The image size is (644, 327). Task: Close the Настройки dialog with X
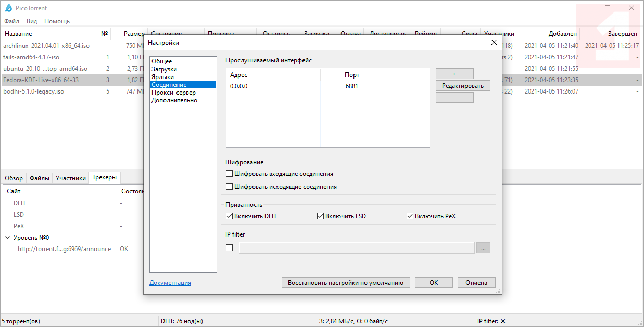(494, 43)
